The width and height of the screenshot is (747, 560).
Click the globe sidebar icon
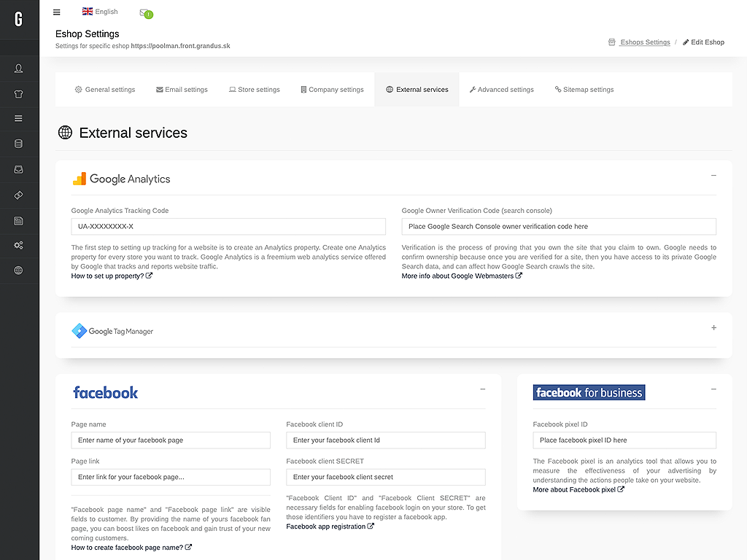18,271
